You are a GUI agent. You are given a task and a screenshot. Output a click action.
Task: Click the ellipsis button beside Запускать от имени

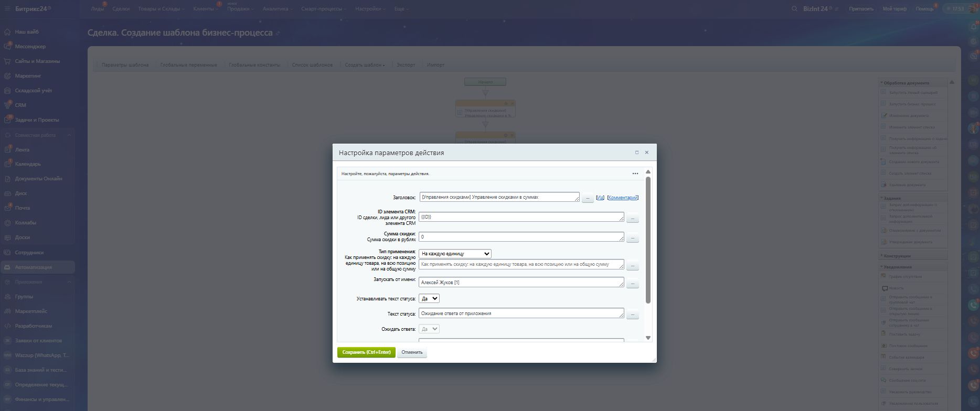point(633,284)
